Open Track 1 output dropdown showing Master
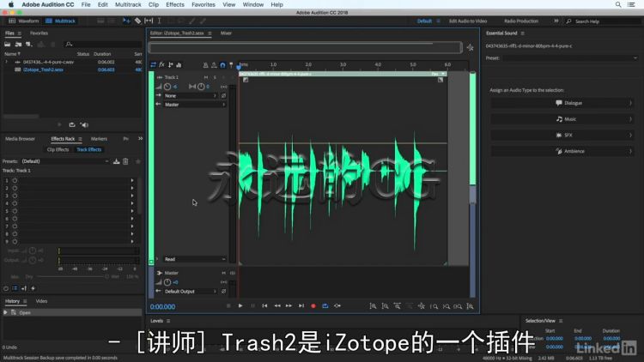 point(195,105)
